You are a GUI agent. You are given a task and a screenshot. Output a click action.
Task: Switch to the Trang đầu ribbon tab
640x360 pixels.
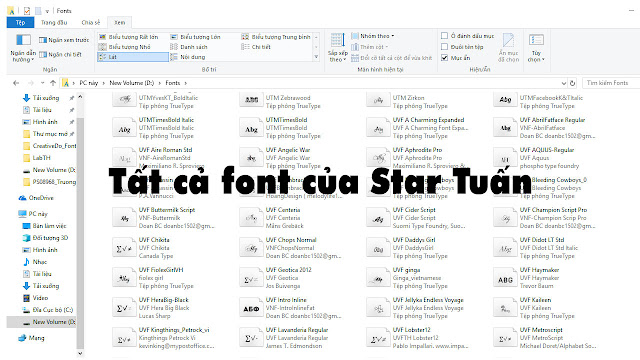pyautogui.click(x=54, y=22)
